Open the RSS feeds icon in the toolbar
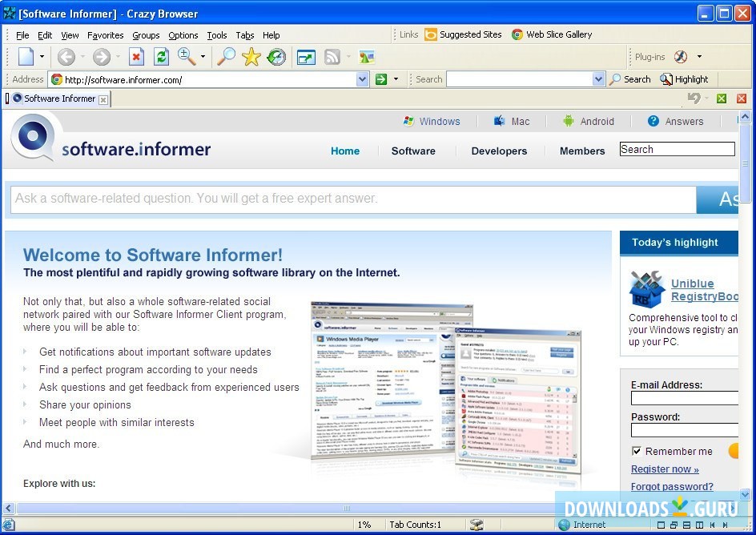The image size is (756, 535). tap(332, 57)
